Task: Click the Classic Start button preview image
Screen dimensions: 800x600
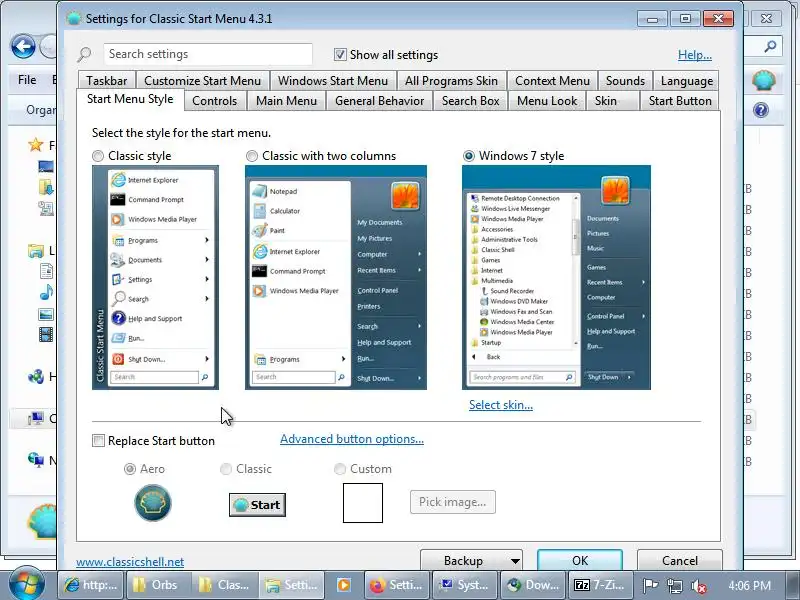Action: (x=257, y=505)
